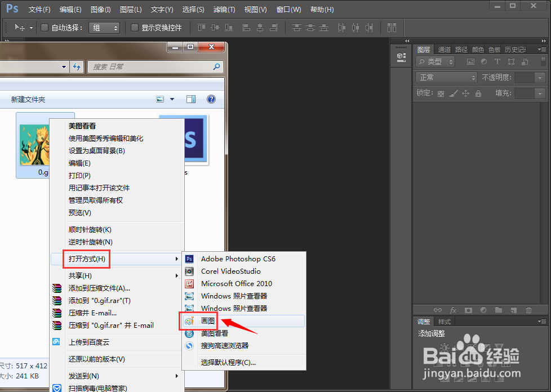The width and height of the screenshot is (551, 392).
Task: Click the pixel layer filter icon
Action: [x=470, y=62]
